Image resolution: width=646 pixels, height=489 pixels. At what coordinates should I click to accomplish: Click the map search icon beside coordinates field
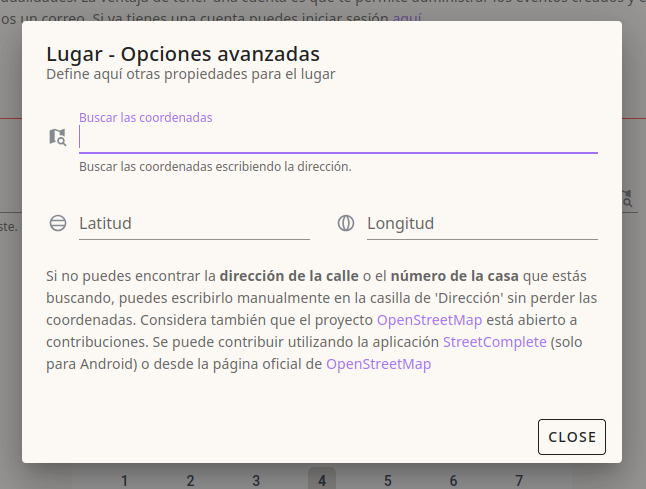pos(58,137)
